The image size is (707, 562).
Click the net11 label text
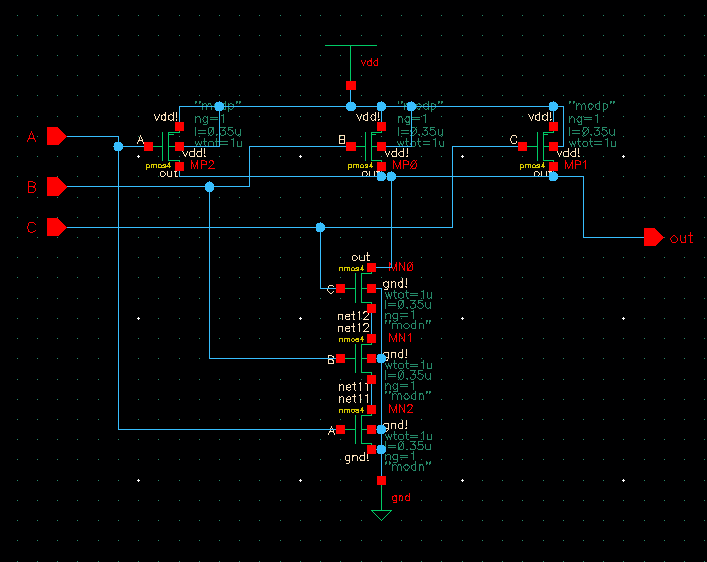354,387
